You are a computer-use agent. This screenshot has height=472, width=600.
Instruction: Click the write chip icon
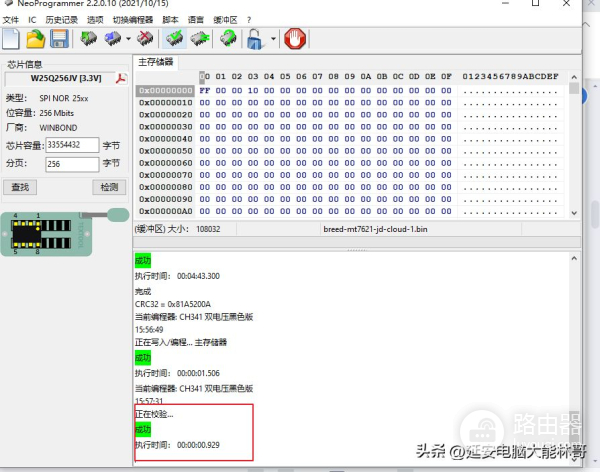(113, 39)
